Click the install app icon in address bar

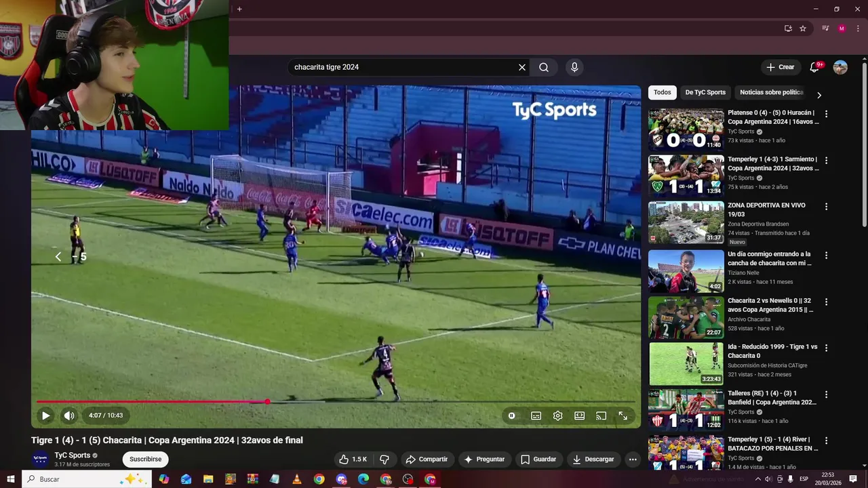[788, 28]
